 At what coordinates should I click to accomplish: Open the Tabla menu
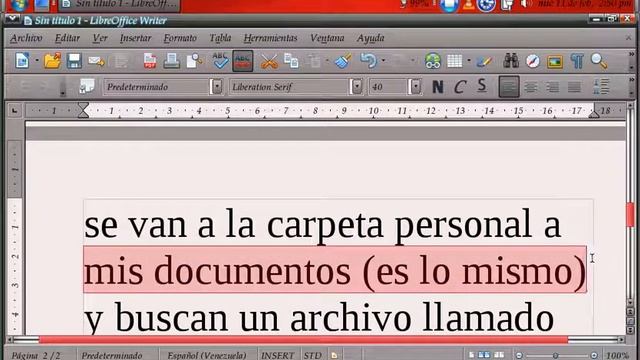click(220, 38)
